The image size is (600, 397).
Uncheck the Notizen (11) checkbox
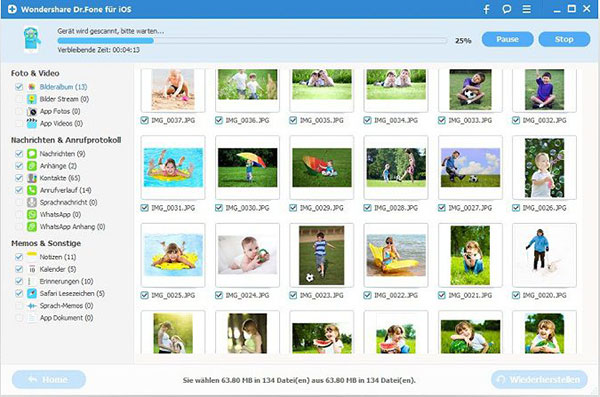(19, 257)
